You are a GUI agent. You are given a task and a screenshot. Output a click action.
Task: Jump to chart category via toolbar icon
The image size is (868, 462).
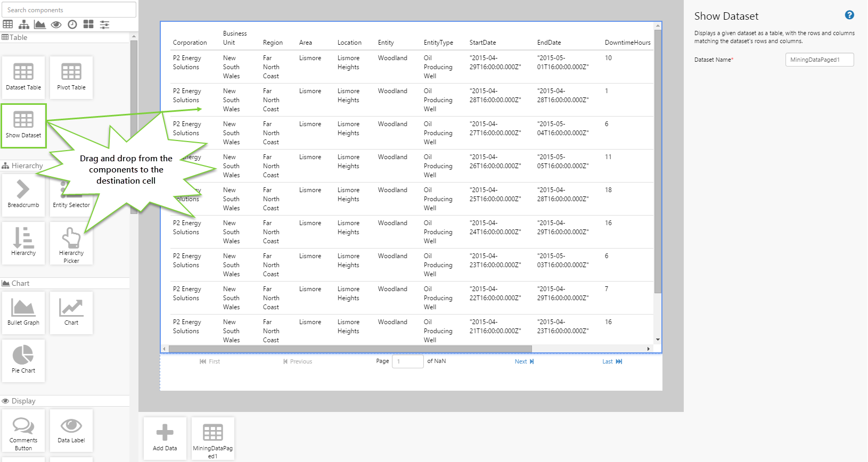(40, 24)
